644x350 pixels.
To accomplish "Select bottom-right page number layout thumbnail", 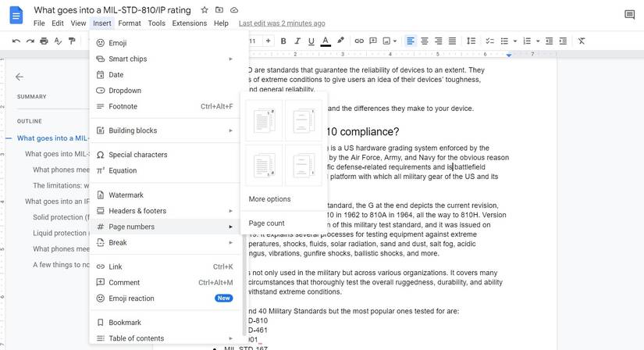I will (x=304, y=165).
